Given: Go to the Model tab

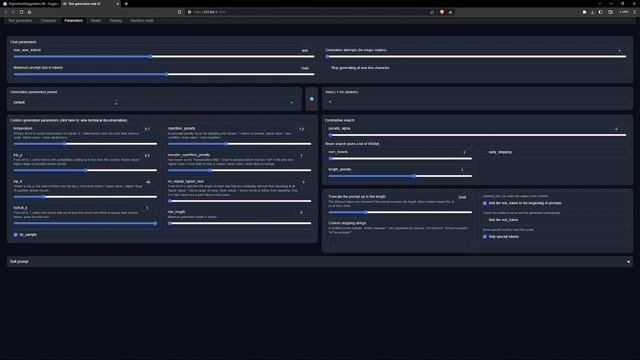Looking at the screenshot, I should point(96,20).
